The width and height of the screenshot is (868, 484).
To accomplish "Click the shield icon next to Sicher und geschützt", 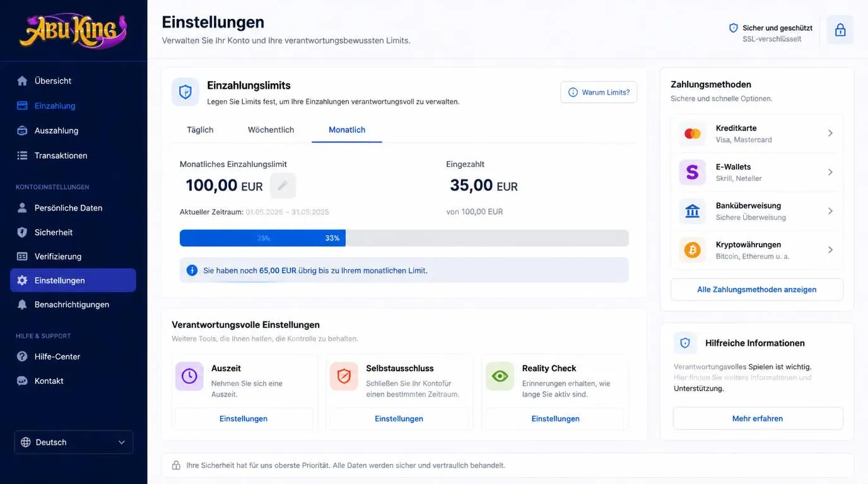I will (733, 28).
